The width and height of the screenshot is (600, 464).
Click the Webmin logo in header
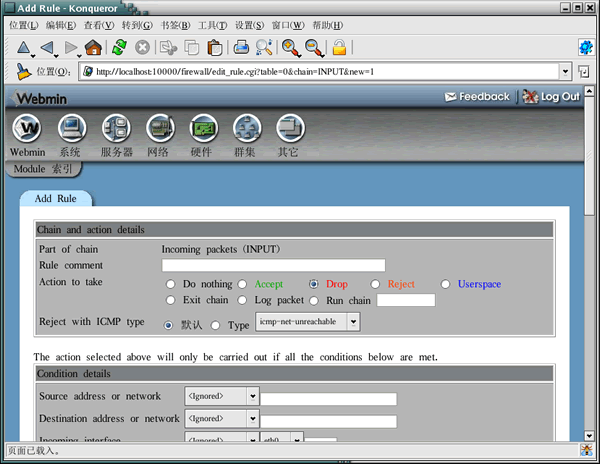pyautogui.click(x=39, y=99)
